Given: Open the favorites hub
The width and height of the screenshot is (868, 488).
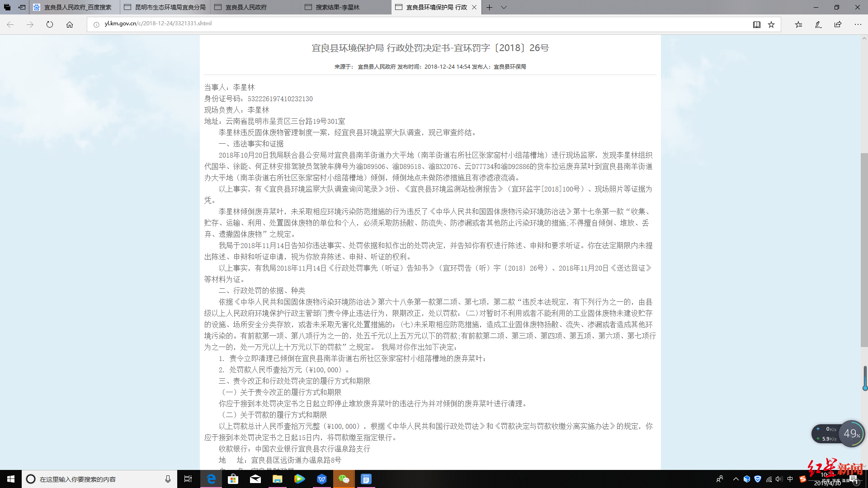Looking at the screenshot, I should [798, 24].
